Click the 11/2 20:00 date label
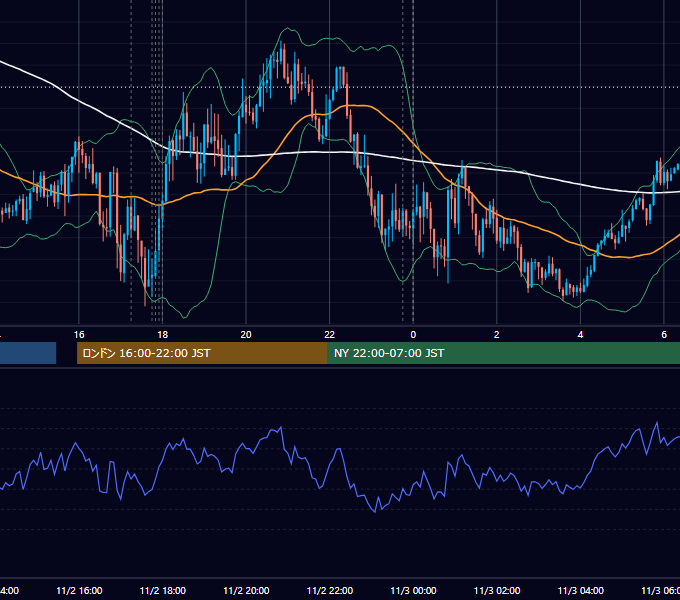This screenshot has width=680, height=600. [246, 590]
